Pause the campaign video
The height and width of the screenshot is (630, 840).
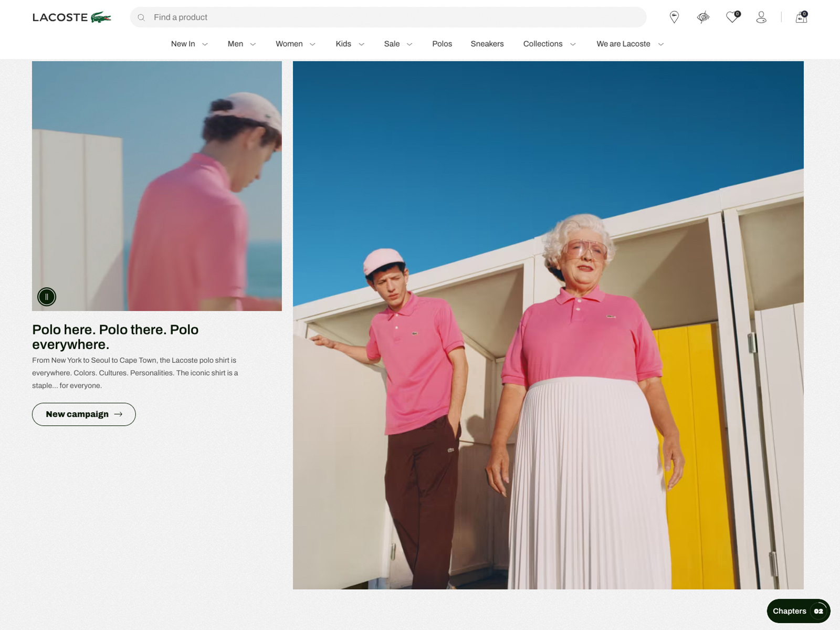[47, 297]
